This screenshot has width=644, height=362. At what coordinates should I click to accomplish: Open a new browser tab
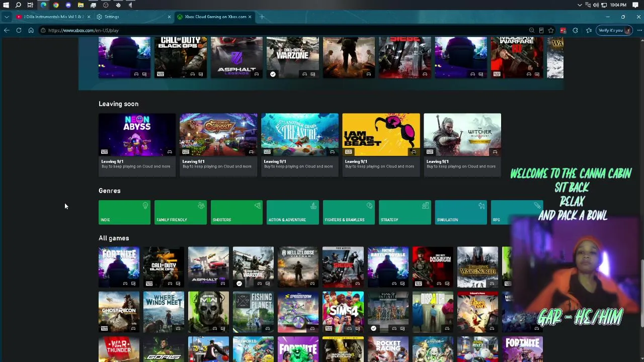[262, 17]
